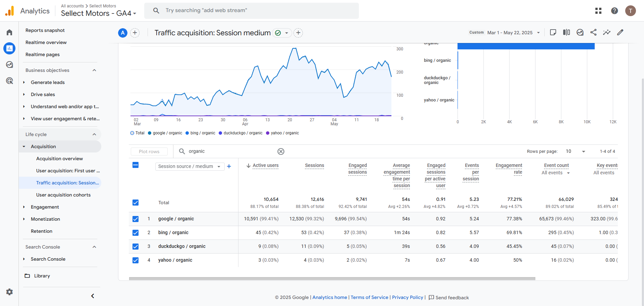Screen dimensions: 644x306
Task: Open Event count All events dropdown
Action: pyautogui.click(x=556, y=173)
